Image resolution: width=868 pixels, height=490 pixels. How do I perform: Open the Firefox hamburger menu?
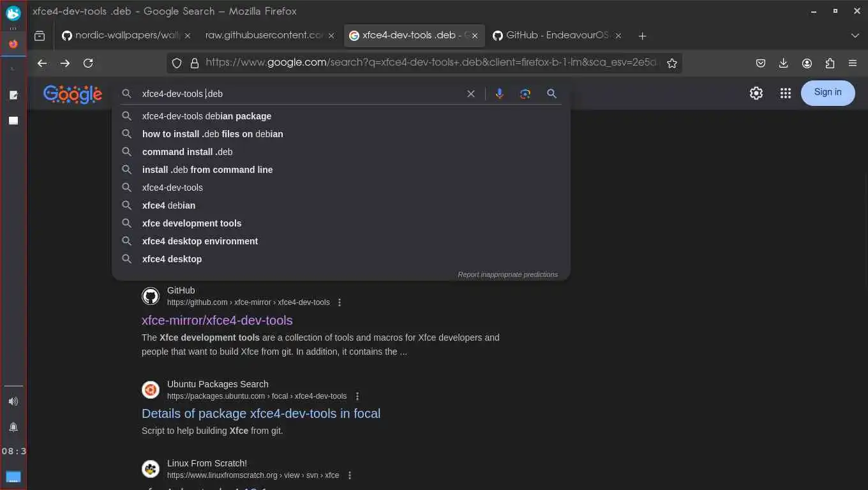tap(853, 63)
